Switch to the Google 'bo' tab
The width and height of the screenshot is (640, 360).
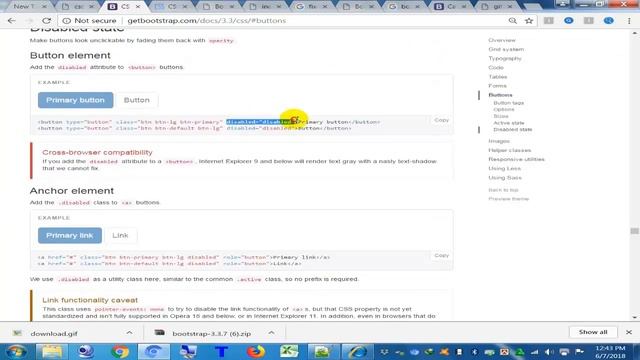[404, 7]
